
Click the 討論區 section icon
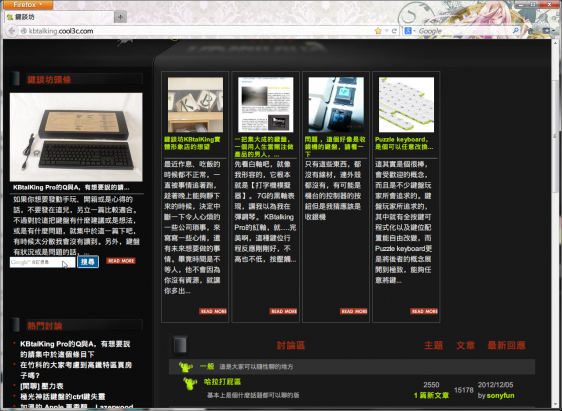coord(180,345)
